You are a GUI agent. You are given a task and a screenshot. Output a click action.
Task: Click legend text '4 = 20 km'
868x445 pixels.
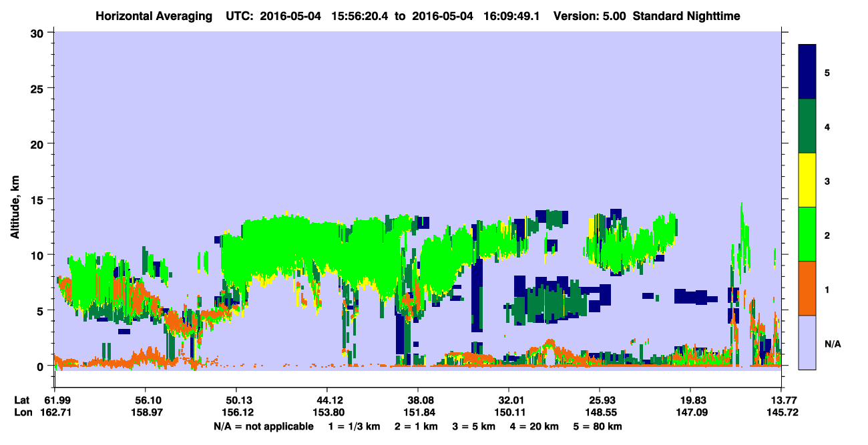coord(535,426)
